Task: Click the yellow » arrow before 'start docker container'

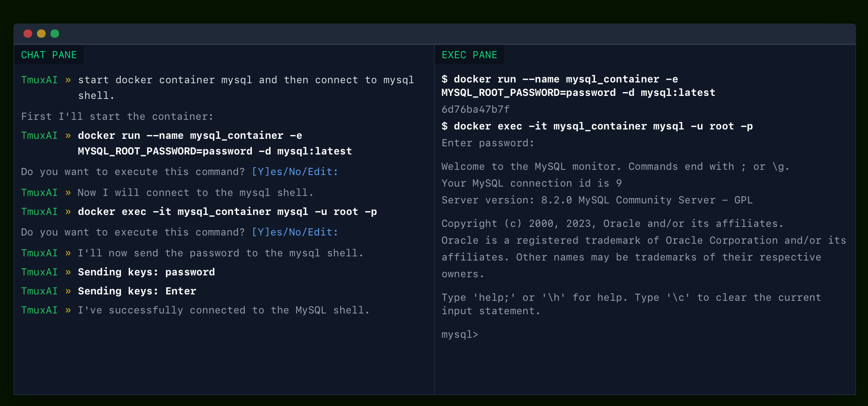Action: 68,80
